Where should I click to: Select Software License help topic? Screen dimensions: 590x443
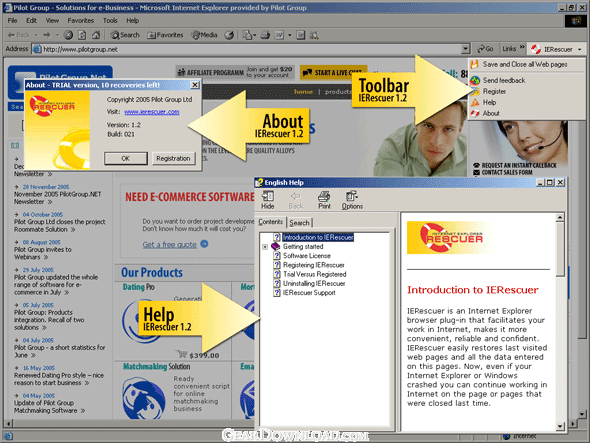point(307,256)
